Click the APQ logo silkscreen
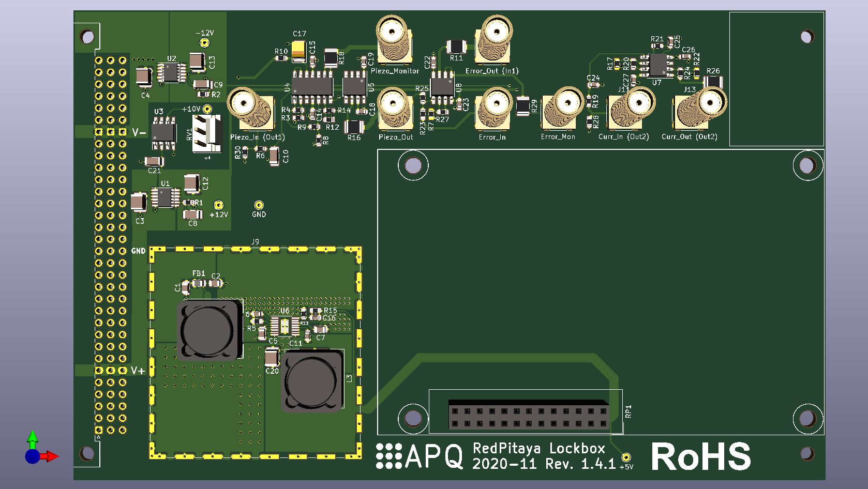 (420, 456)
